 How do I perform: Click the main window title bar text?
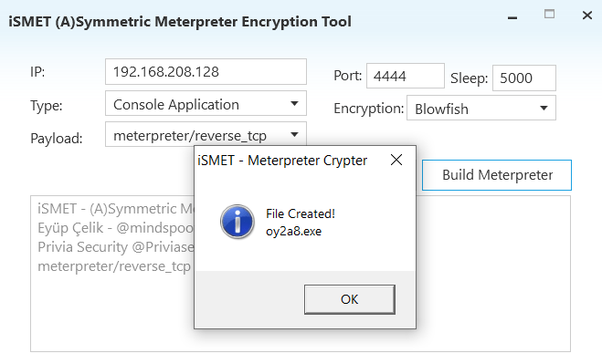tap(180, 22)
